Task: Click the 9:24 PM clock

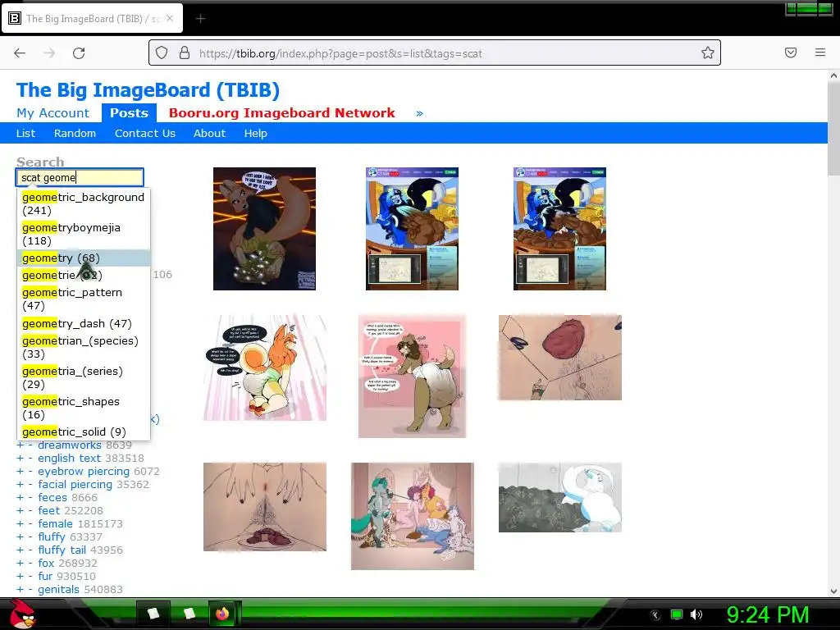Action: pyautogui.click(x=768, y=614)
